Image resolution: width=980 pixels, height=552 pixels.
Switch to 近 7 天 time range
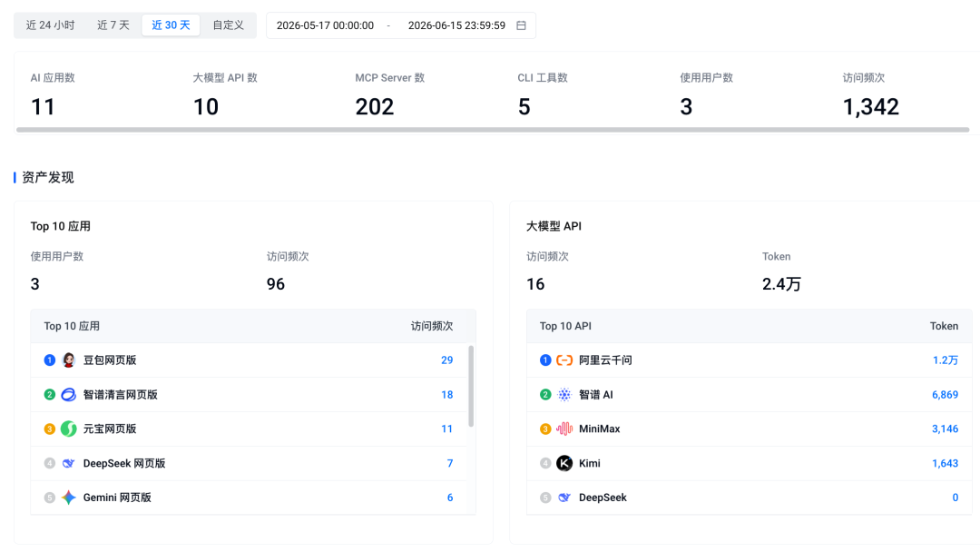(x=113, y=25)
